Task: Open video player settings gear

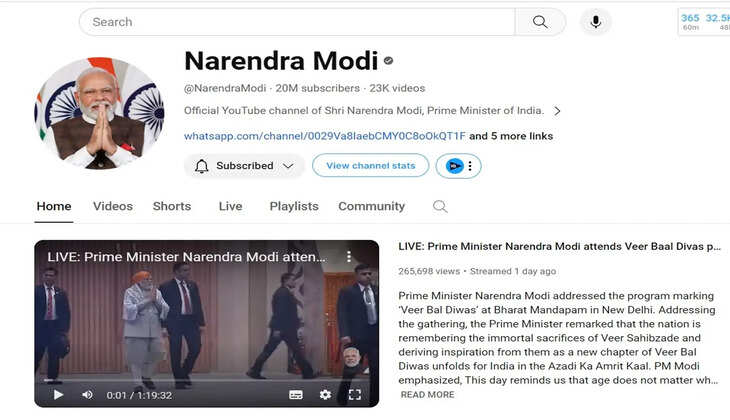Action: [x=325, y=395]
